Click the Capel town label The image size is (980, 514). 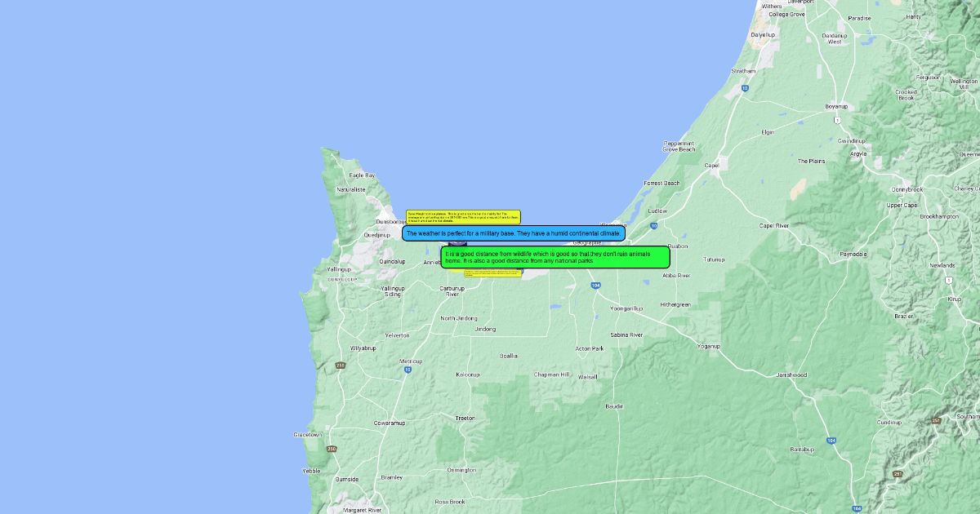tap(711, 165)
